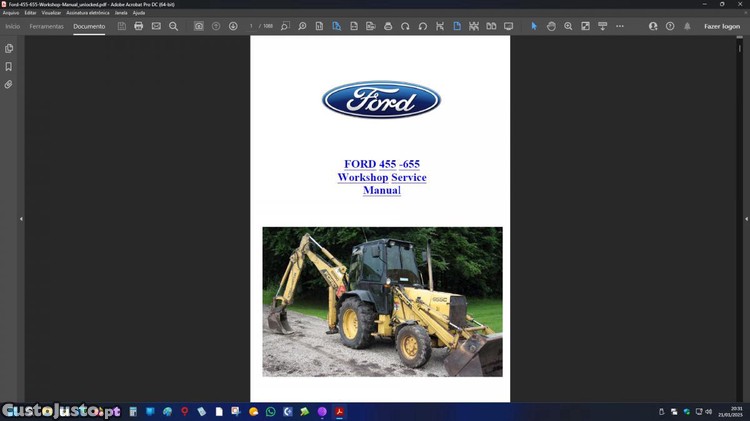750x421 pixels.
Task: Click the page number input field
Action: click(x=252, y=26)
